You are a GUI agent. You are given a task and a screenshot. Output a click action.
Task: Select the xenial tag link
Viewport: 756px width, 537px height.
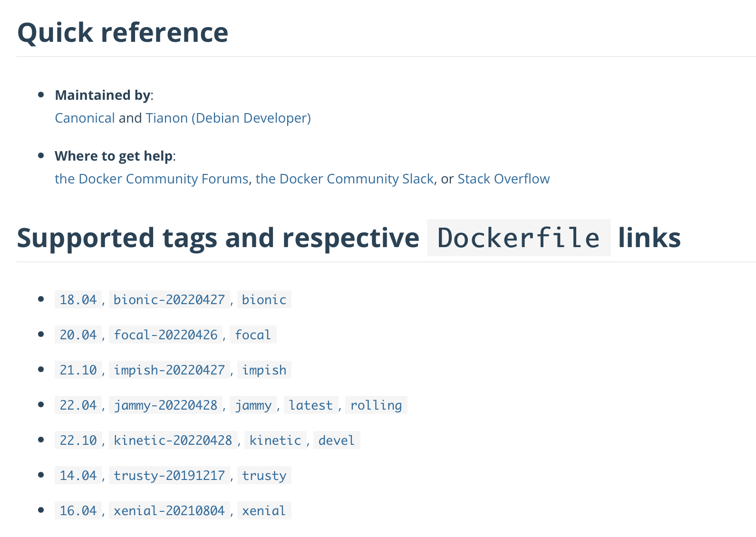pyautogui.click(x=264, y=511)
